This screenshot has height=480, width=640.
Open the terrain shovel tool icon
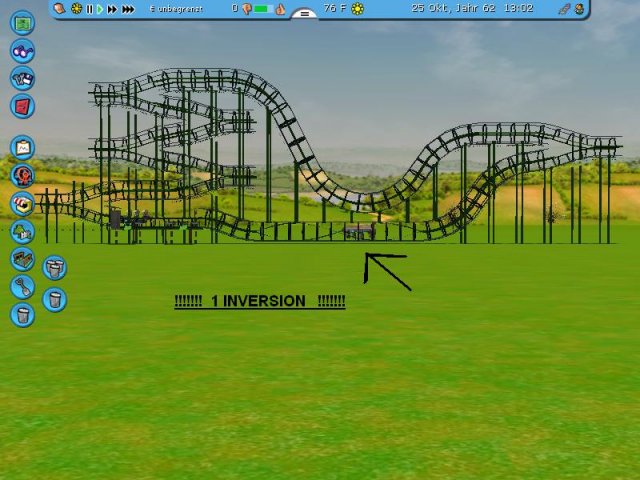coord(22,287)
